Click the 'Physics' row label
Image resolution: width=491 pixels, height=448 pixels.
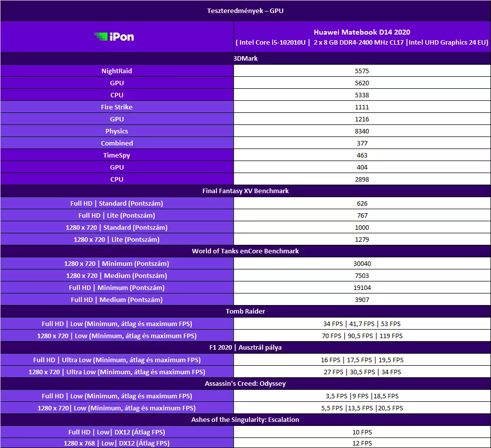coord(116,131)
